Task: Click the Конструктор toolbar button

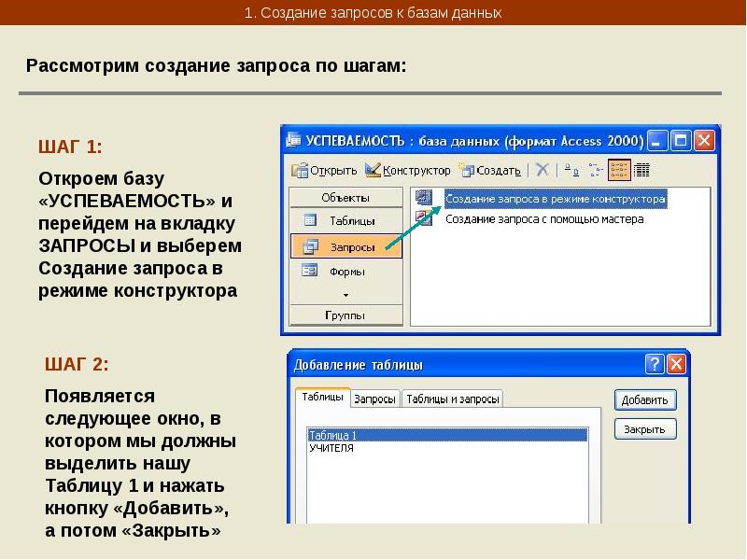Action: [x=408, y=170]
